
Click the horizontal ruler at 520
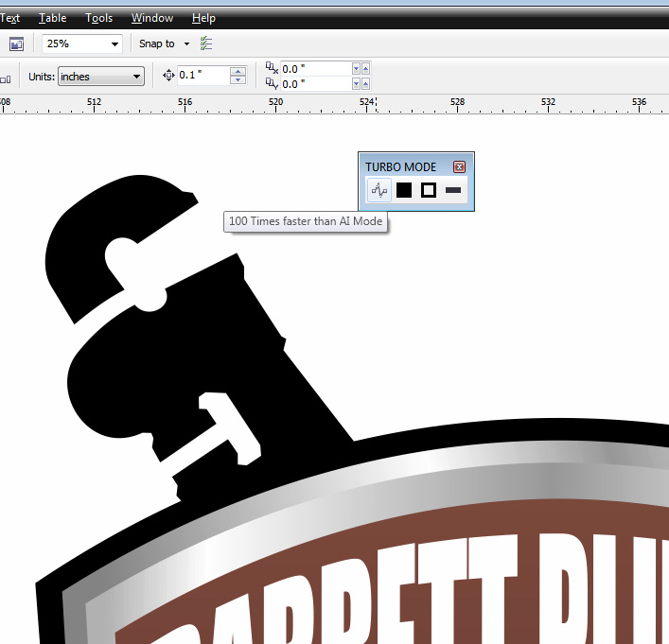275,104
